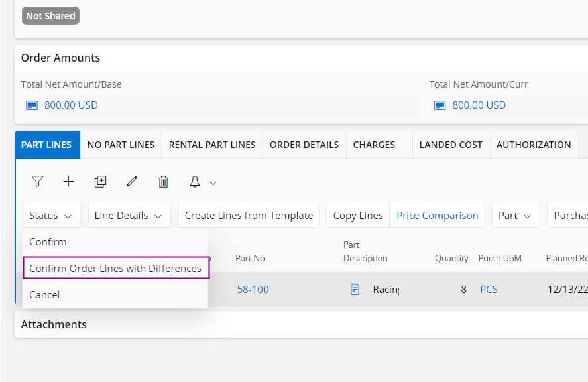Click the Price Comparison button
Image resolution: width=588 pixels, height=382 pixels.
(x=437, y=216)
